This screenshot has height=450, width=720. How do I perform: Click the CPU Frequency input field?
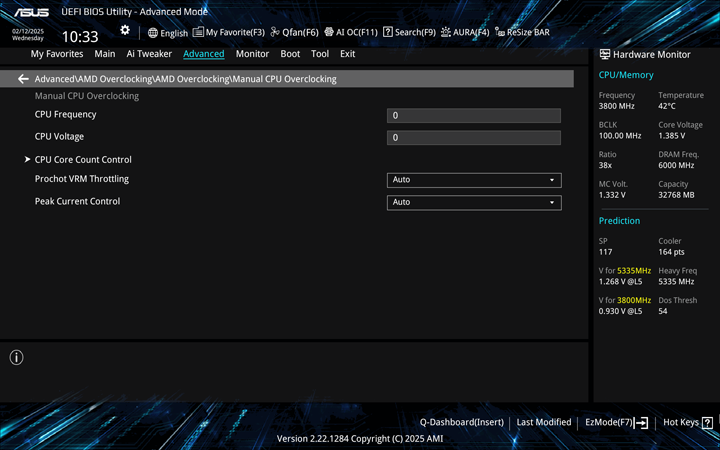473,116
